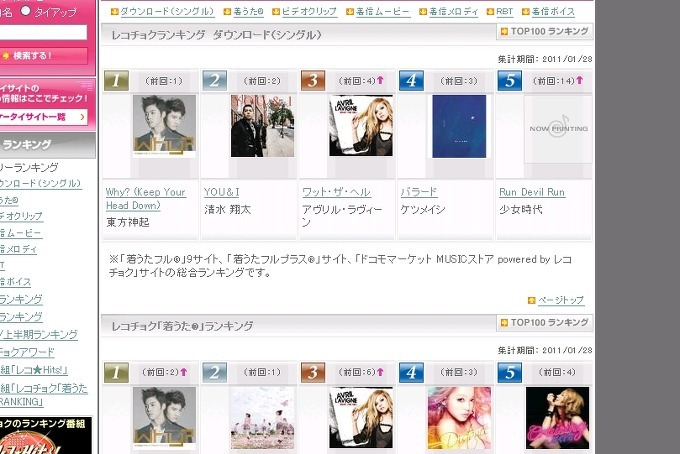Click the up arrow beside (前回:2) in 着うた ranking
Screen dimensions: 680x454
(x=183, y=372)
